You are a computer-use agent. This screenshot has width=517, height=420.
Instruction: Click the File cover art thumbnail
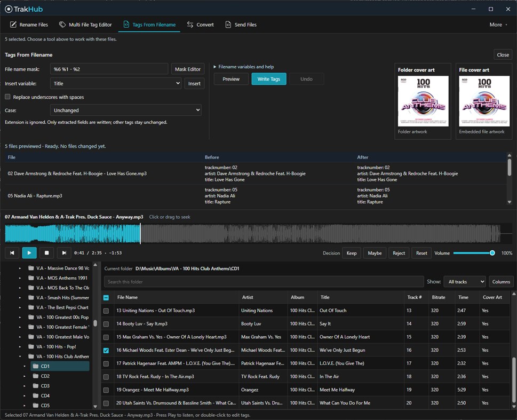[484, 101]
